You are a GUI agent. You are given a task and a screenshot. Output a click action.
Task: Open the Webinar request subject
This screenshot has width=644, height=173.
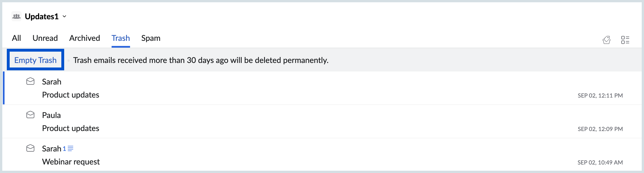pyautogui.click(x=71, y=162)
